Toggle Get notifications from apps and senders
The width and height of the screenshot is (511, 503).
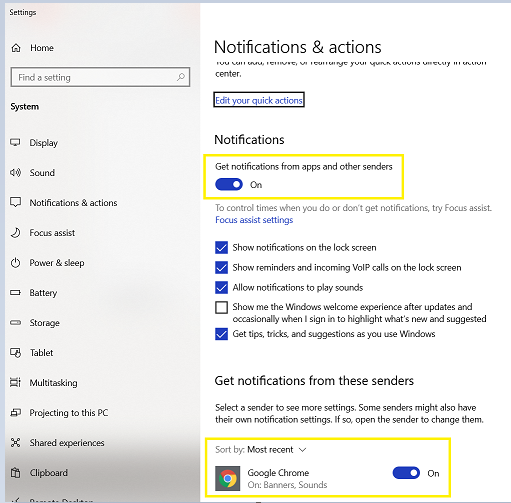click(x=229, y=184)
